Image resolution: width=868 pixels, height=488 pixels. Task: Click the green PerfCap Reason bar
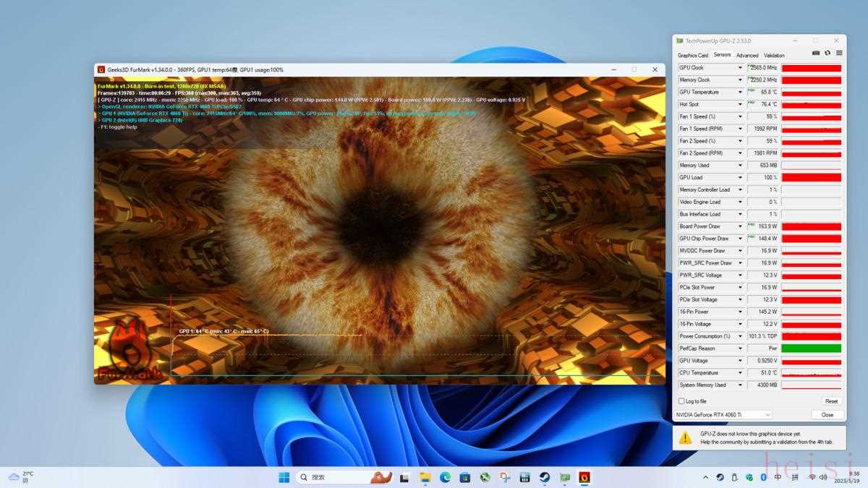coord(811,348)
